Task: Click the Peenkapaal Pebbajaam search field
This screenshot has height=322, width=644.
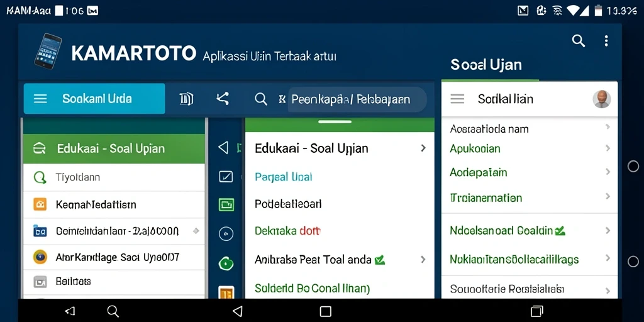Action: [357, 99]
